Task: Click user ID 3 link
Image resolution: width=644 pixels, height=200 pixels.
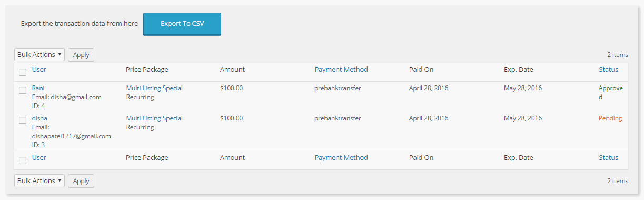Action: [x=43, y=145]
